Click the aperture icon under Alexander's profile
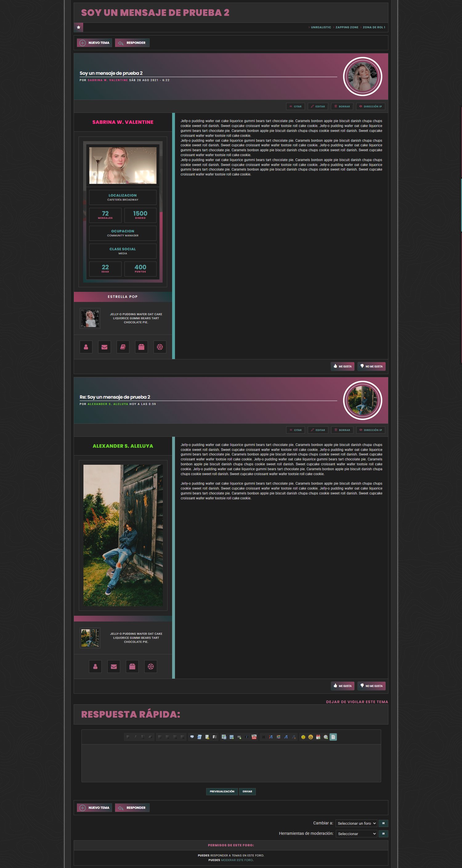 [151, 666]
